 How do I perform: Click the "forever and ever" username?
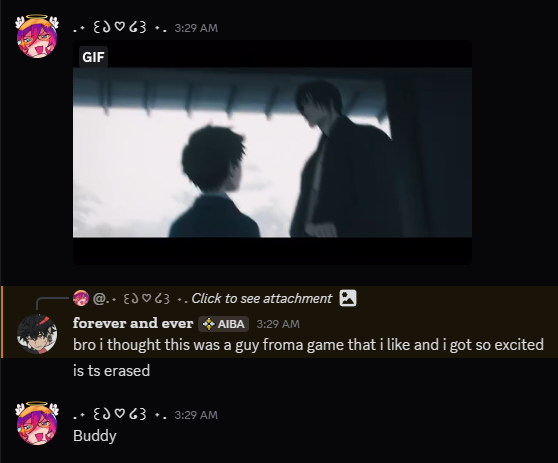(x=133, y=323)
